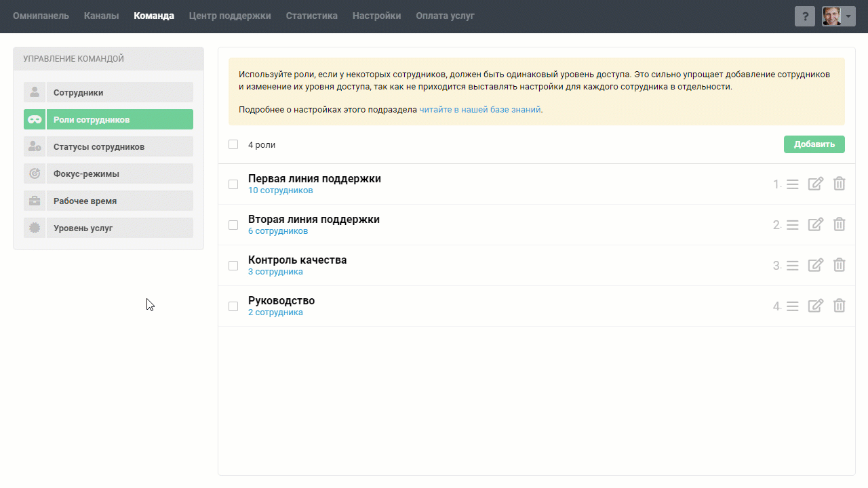The image size is (868, 488).
Task: Click the Рабочее время briefcase icon
Action: [x=35, y=201]
